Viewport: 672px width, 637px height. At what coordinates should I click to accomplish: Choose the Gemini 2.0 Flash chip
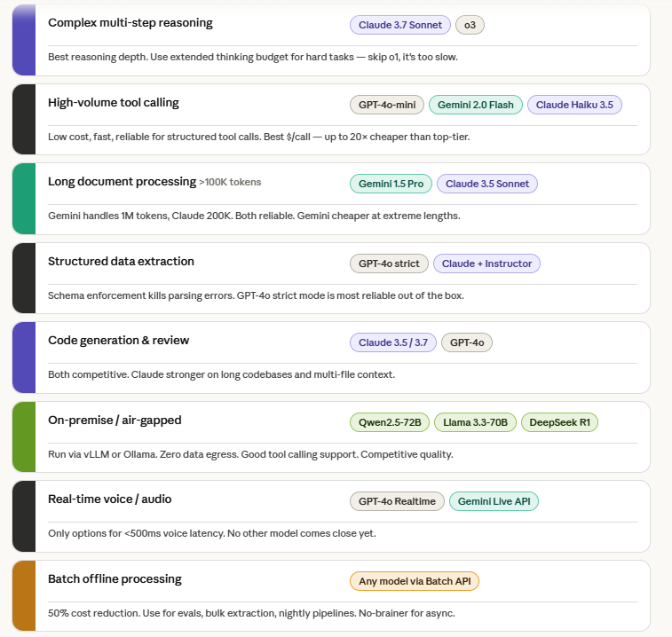[x=475, y=105]
